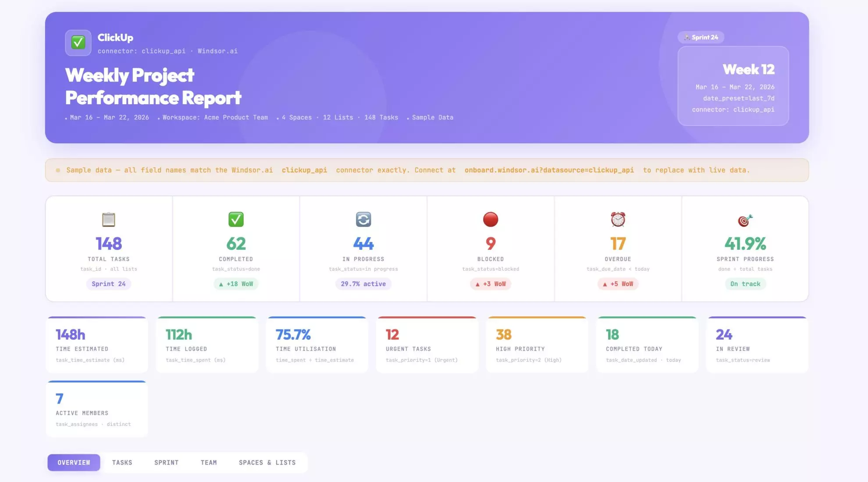Select the Active Members stat card

pos(96,408)
